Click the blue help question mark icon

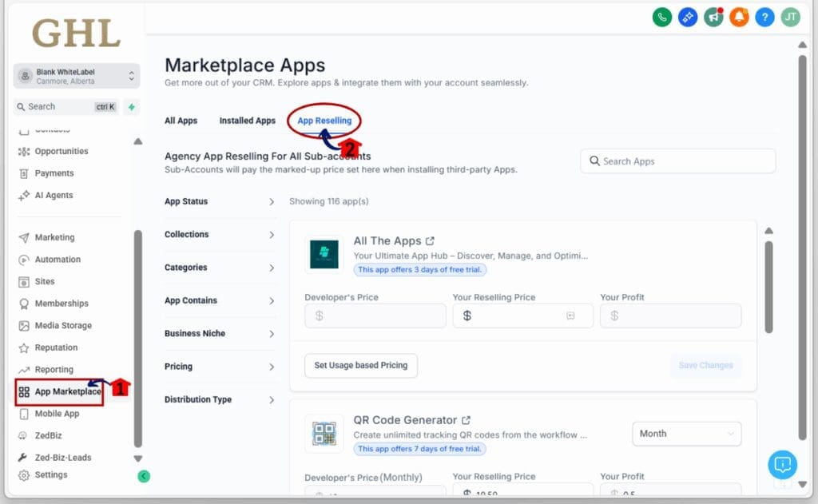(x=764, y=17)
